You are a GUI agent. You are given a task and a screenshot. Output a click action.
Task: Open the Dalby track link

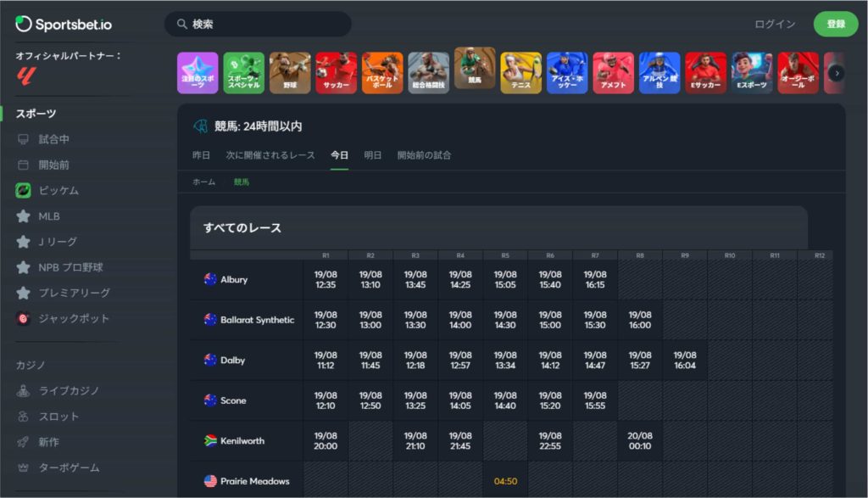232,360
